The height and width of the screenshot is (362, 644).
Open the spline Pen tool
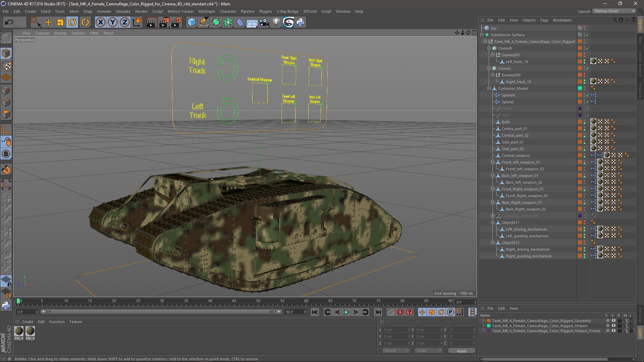pos(204,22)
